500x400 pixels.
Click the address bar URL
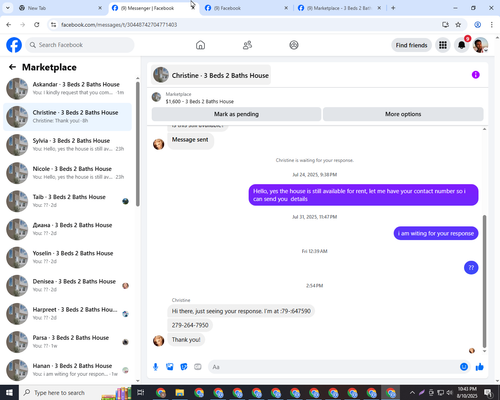click(119, 25)
